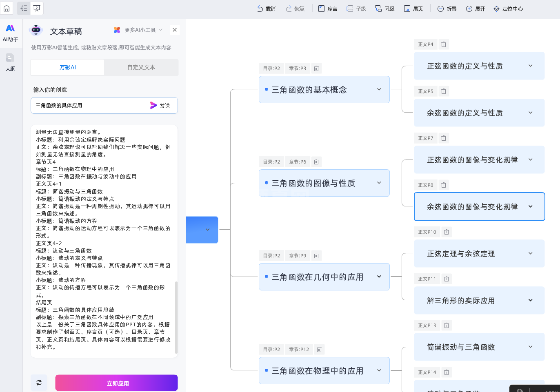Expand 正弦函数的定义与性质 chevron

point(531,66)
